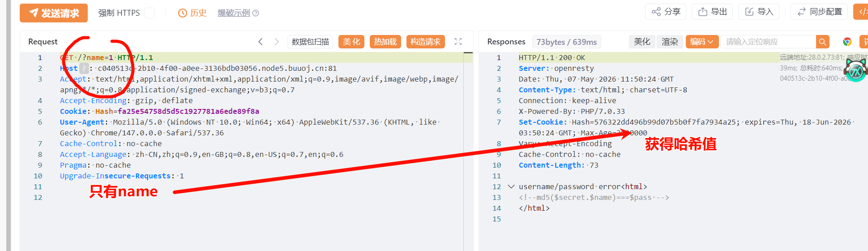Click the share button
The height and width of the screenshot is (251, 868).
tap(666, 12)
